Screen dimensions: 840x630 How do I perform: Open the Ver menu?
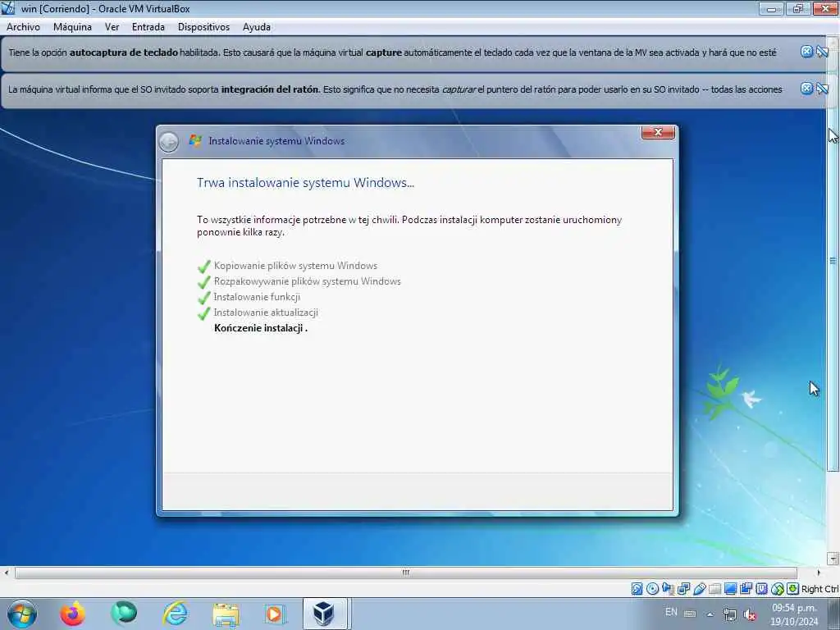click(112, 27)
